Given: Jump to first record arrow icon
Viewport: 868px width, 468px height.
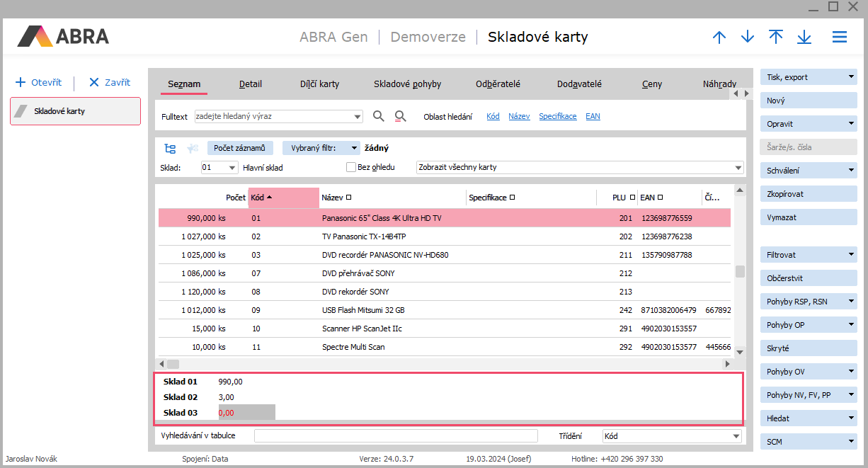Looking at the screenshot, I should (776, 37).
